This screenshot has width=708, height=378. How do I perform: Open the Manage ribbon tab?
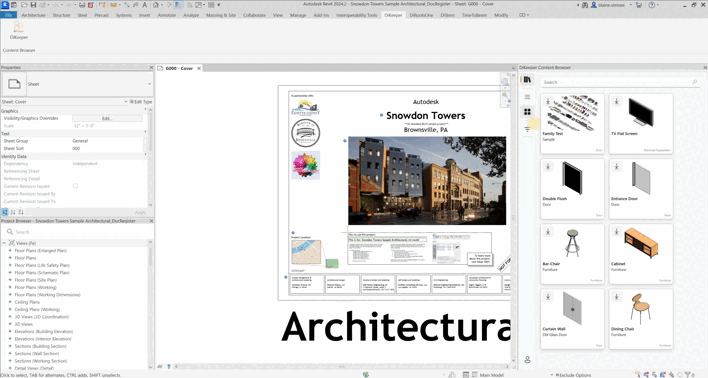pos(298,15)
